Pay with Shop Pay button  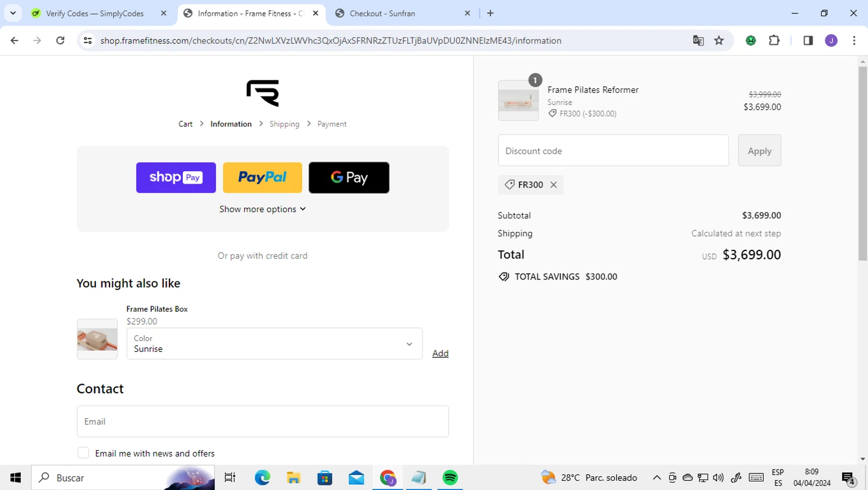(176, 178)
